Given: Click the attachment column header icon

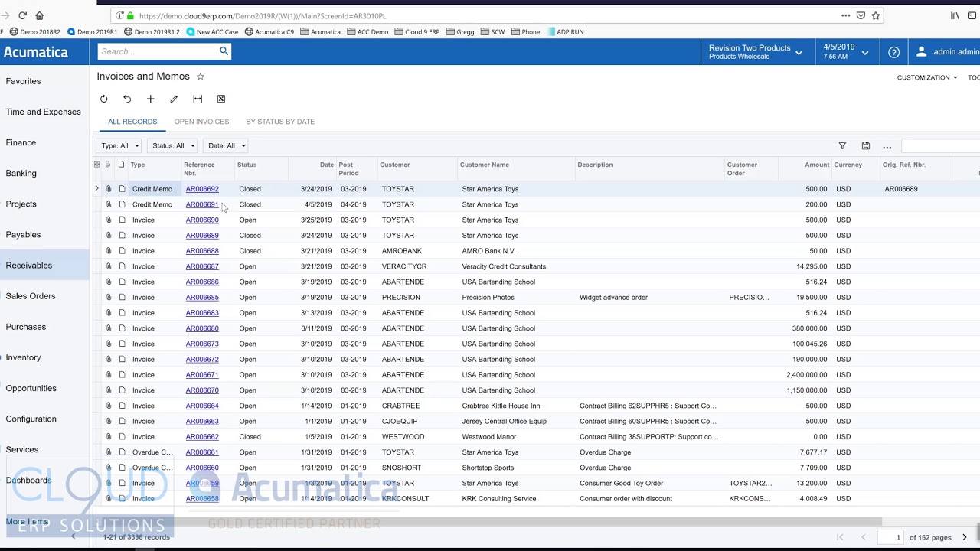Looking at the screenshot, I should tap(108, 165).
